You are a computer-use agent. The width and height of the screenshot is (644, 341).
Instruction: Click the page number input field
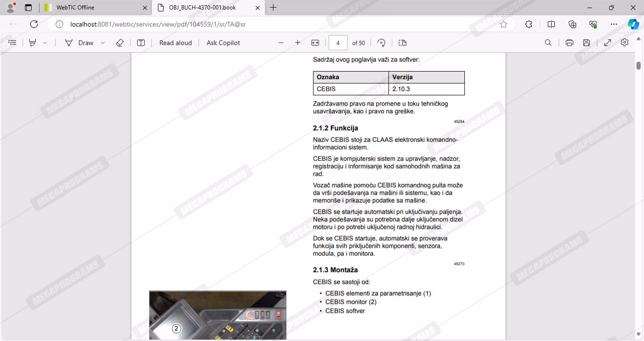(x=338, y=43)
